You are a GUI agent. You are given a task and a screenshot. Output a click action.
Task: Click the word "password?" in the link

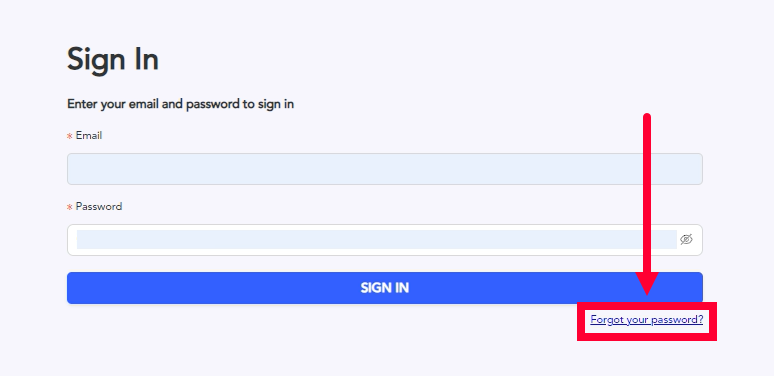(677, 320)
